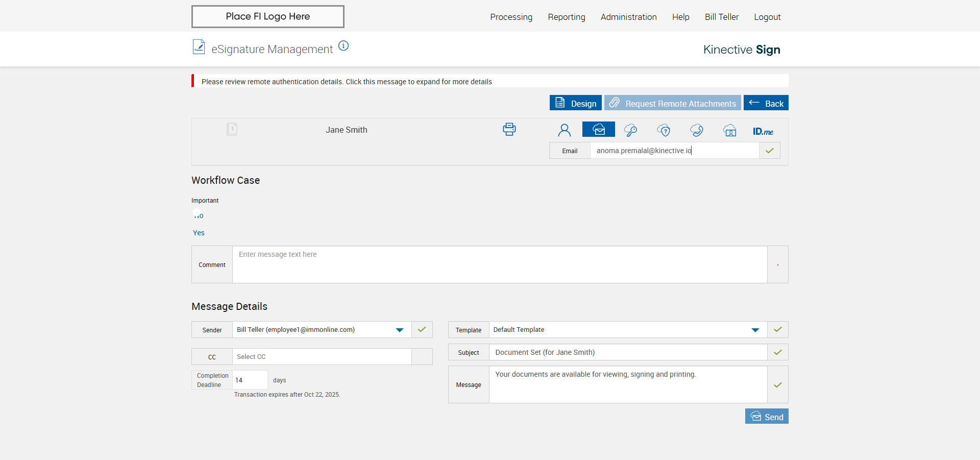The height and width of the screenshot is (460, 980).
Task: Open the Administration menu
Action: click(628, 17)
